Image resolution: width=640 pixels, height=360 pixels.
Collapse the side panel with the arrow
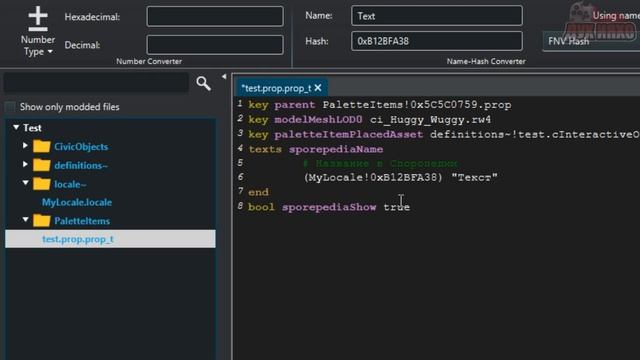tap(224, 76)
